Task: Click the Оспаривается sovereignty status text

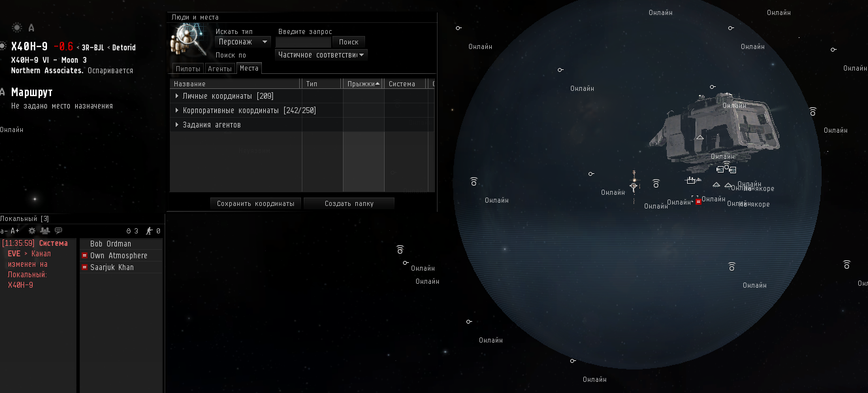Action: click(110, 71)
